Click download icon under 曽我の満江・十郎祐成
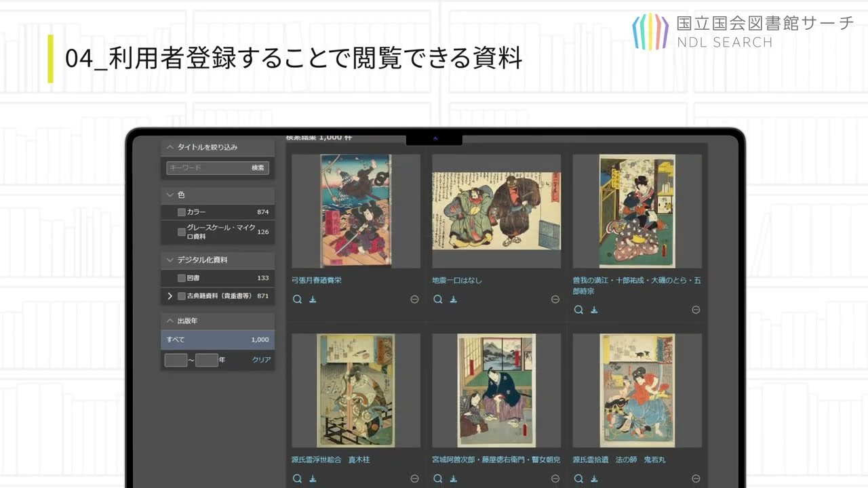868x488 pixels. pyautogui.click(x=594, y=310)
